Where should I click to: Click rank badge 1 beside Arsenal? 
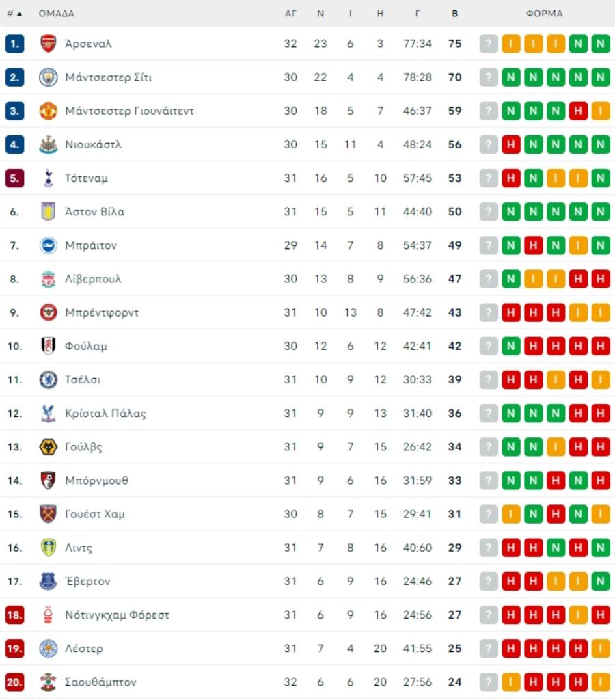[x=14, y=44]
